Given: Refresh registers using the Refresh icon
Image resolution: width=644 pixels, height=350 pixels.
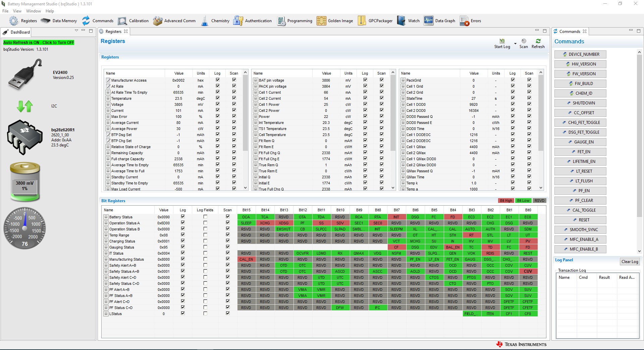Looking at the screenshot, I should pos(538,41).
